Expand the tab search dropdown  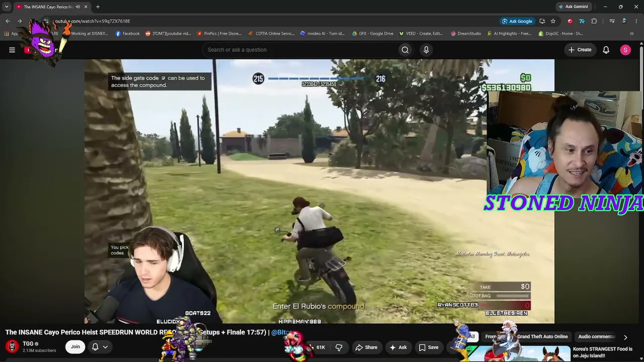pos(7,7)
